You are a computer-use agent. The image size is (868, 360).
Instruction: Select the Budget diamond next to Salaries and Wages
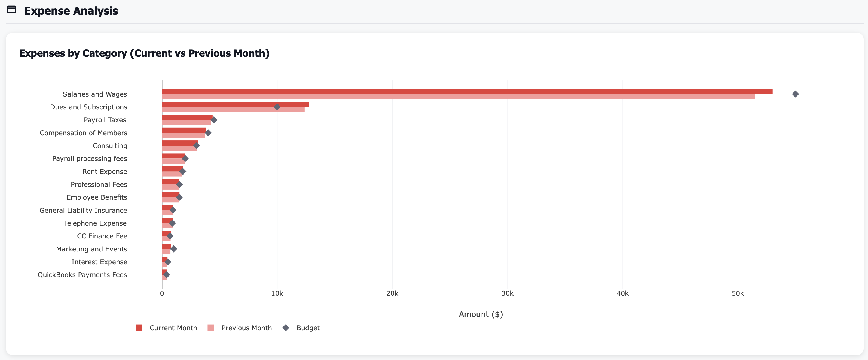click(796, 94)
